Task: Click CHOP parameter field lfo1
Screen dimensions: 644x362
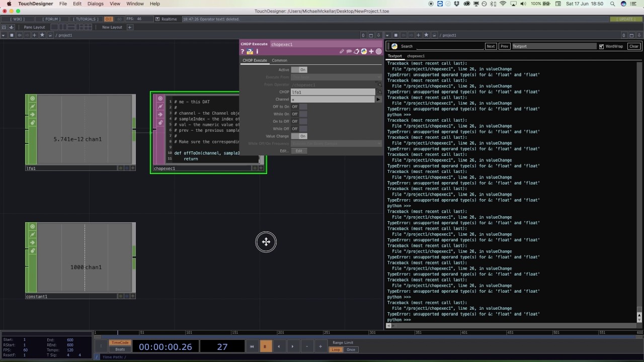Action: click(x=333, y=92)
